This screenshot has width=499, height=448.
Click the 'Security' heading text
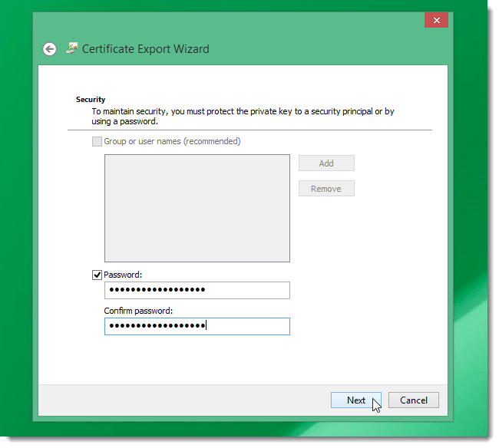[91, 100]
